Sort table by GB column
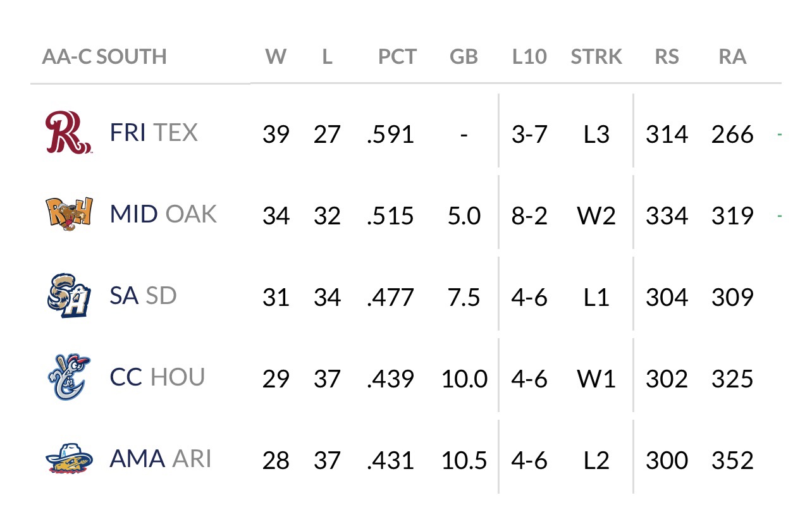The image size is (812, 524). point(464,57)
